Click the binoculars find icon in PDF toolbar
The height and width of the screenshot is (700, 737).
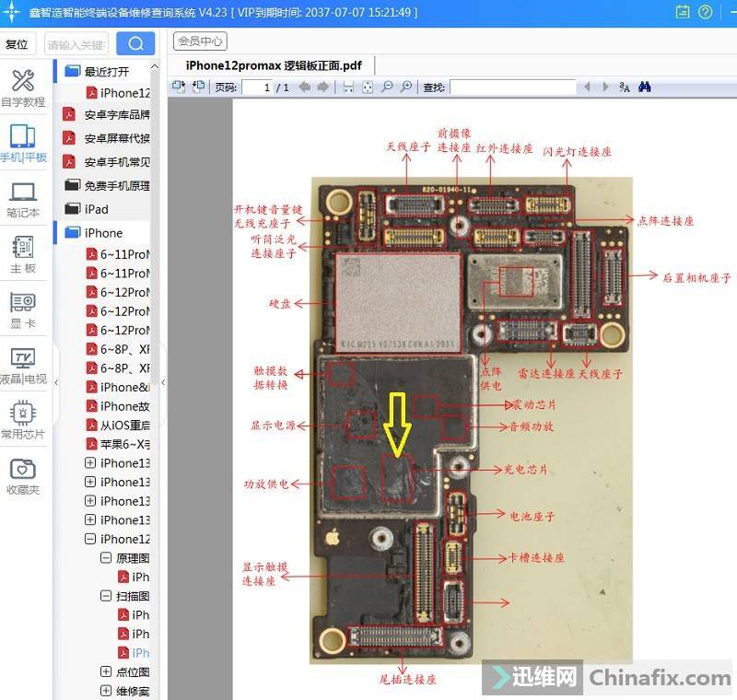pyautogui.click(x=645, y=87)
